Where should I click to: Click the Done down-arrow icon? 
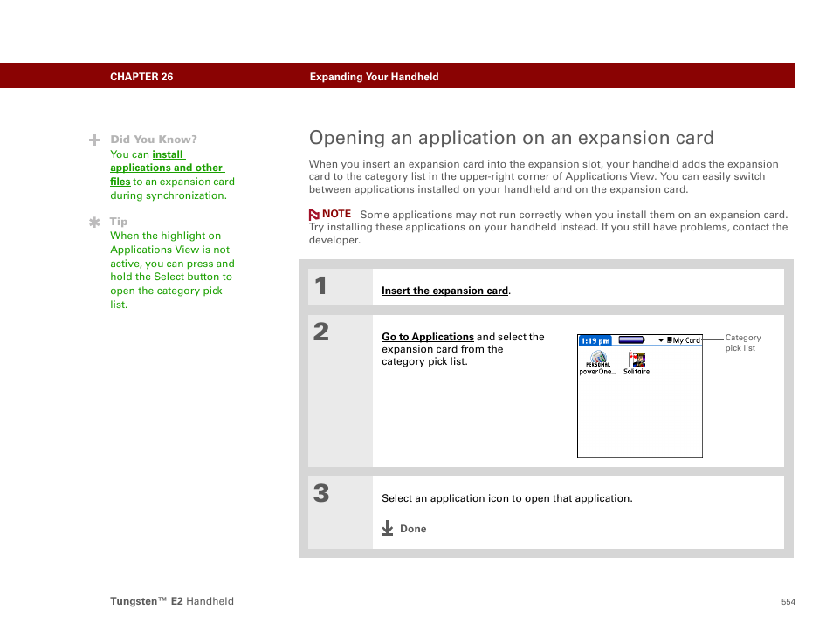point(388,528)
